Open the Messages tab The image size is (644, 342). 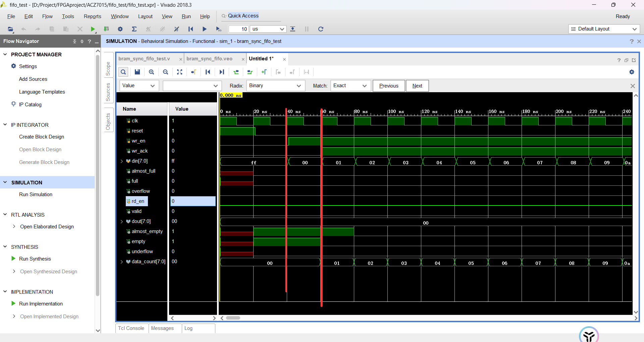162,328
